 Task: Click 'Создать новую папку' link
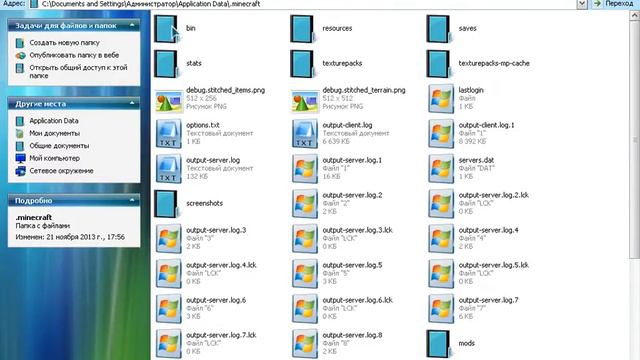point(64,42)
